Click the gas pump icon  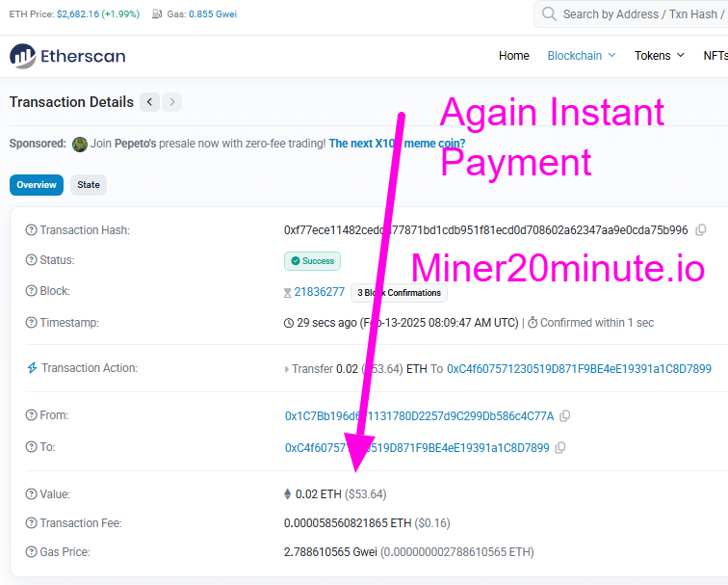(157, 13)
